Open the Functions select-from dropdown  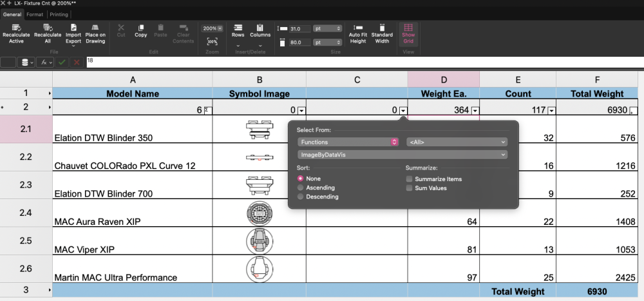pos(348,142)
